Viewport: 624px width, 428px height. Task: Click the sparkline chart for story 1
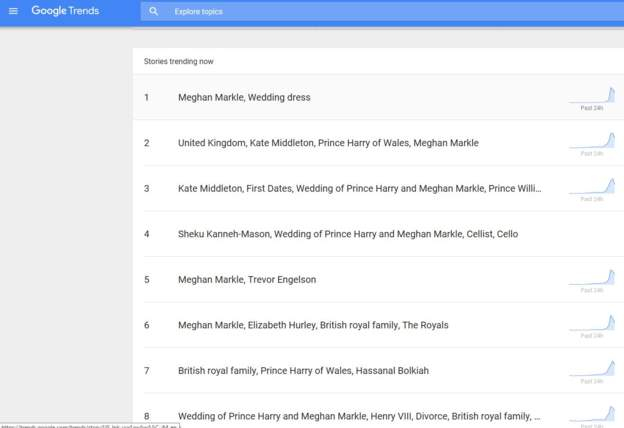[x=592, y=96]
